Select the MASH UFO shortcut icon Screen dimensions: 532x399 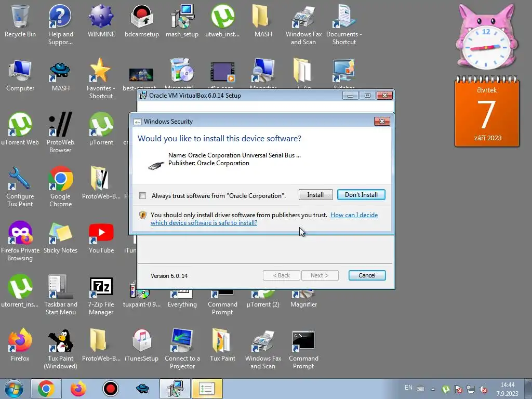pos(60,75)
